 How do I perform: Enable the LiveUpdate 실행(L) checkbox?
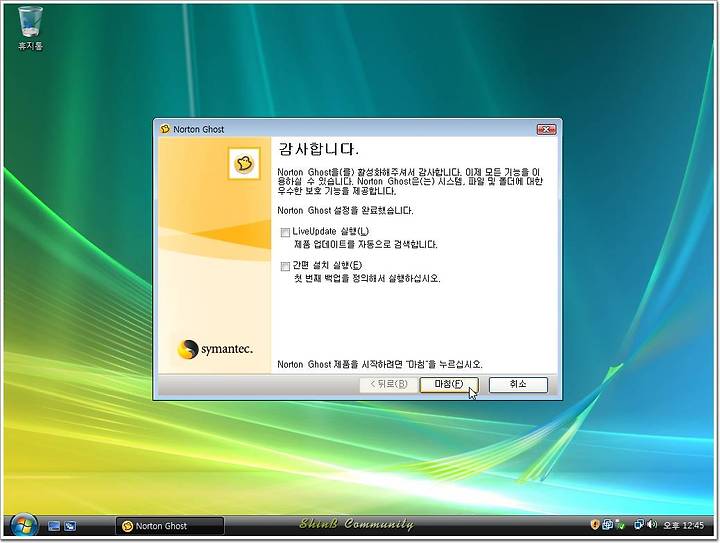285,232
